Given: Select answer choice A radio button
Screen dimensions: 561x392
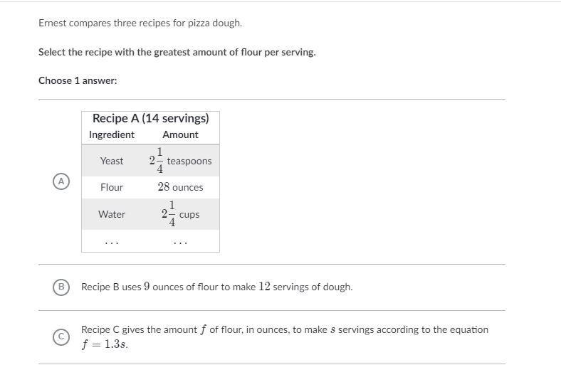Looking at the screenshot, I should 61,181.
